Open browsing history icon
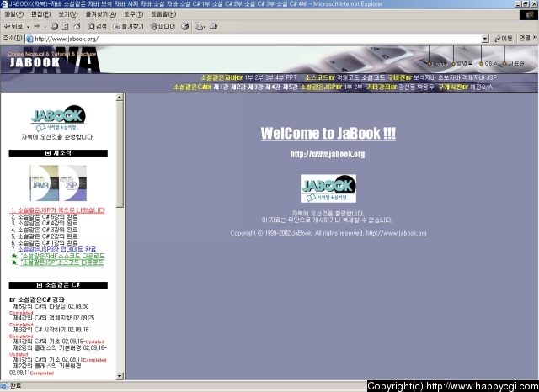Viewport: 539px width, 392px height. click(185, 26)
